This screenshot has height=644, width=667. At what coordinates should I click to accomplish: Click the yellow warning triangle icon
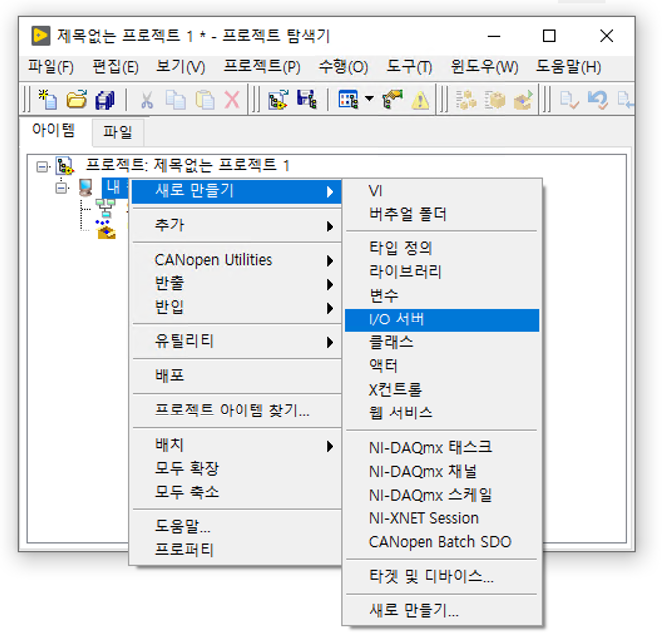coord(421,100)
